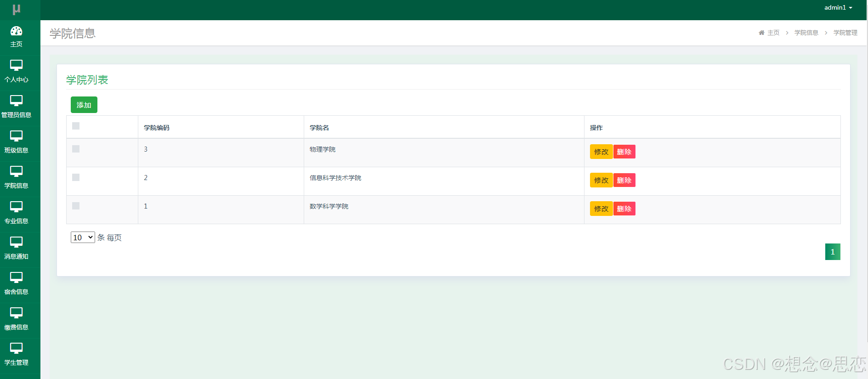This screenshot has height=379, width=868.
Task: Click 修改 for 信息科学技术学院
Action: tap(601, 180)
